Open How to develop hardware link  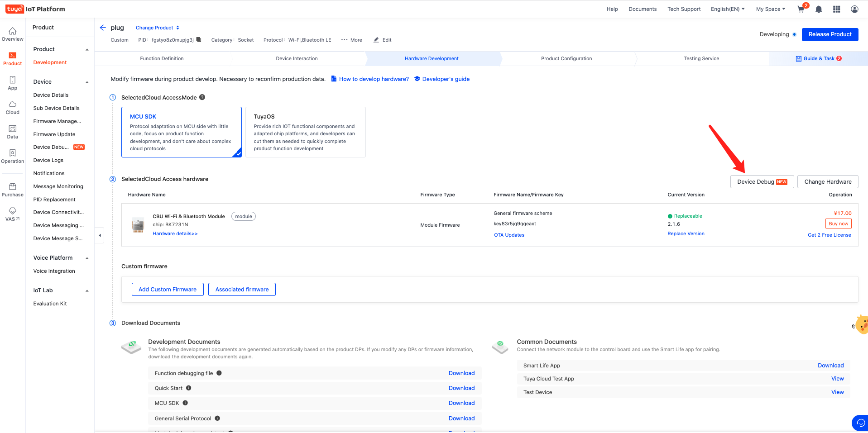[x=370, y=79]
